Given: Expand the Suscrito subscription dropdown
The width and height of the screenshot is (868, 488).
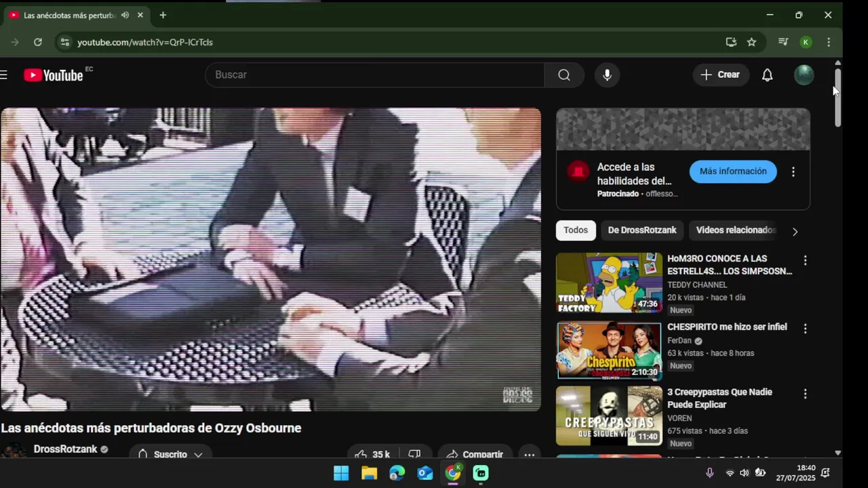Looking at the screenshot, I should [x=170, y=454].
